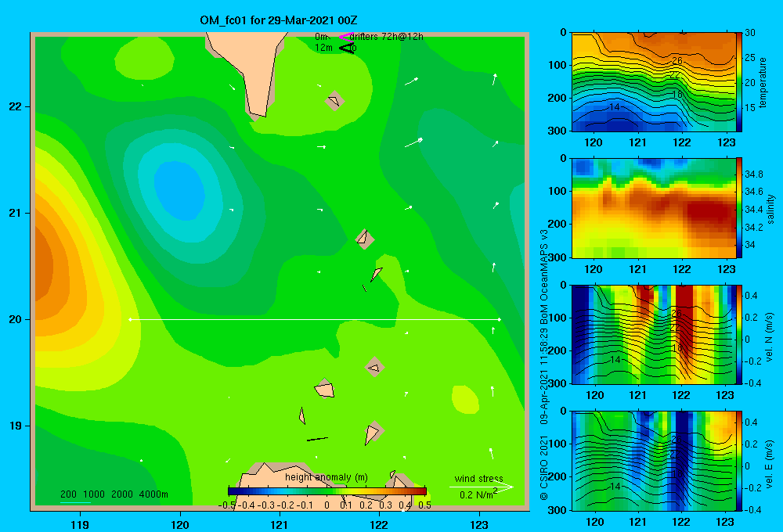Image resolution: width=783 pixels, height=532 pixels.
Task: Click the wind vector arrow near 122.4E, 21.7N
Action: pos(413,142)
